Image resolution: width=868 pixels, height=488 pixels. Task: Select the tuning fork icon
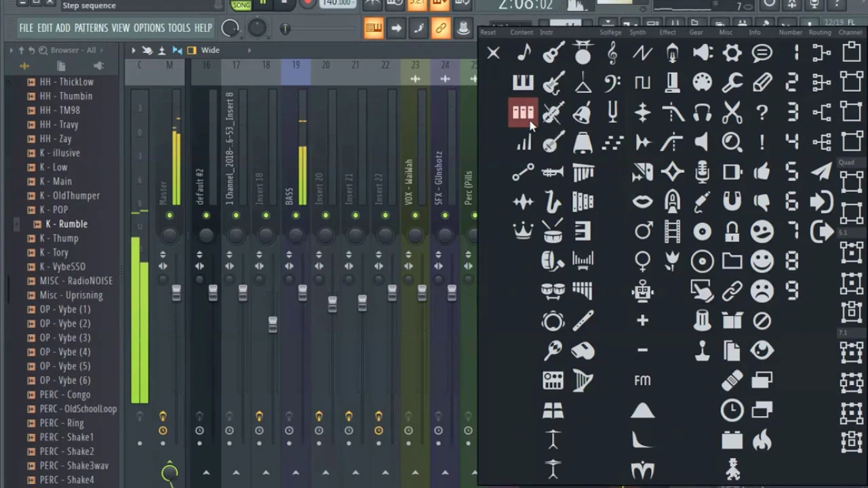point(612,112)
